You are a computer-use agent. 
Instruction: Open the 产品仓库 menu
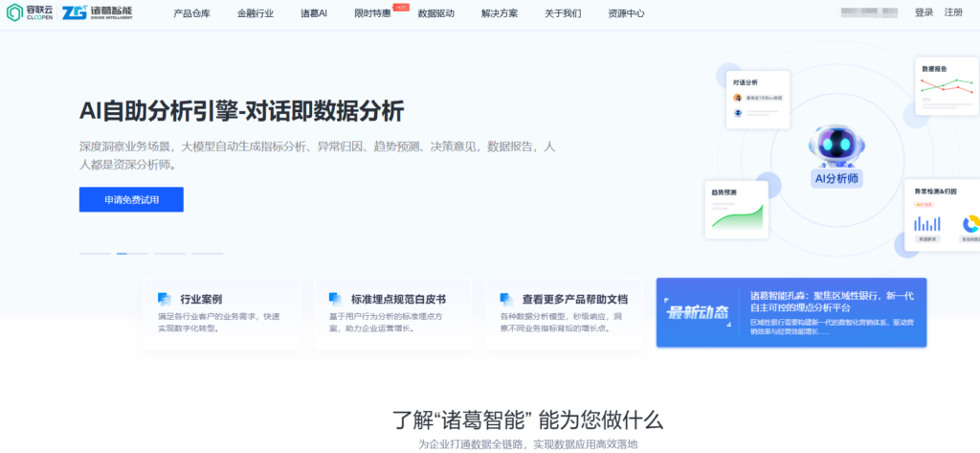click(191, 13)
